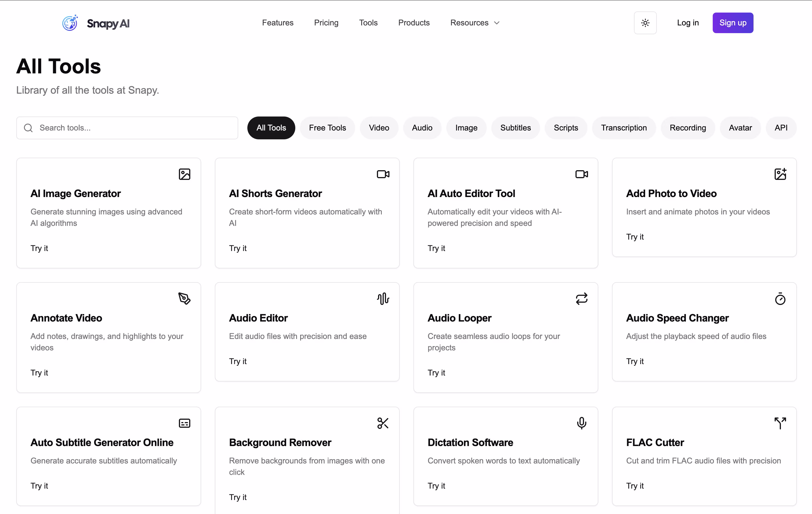Expand the Resources dropdown menu

click(x=474, y=23)
